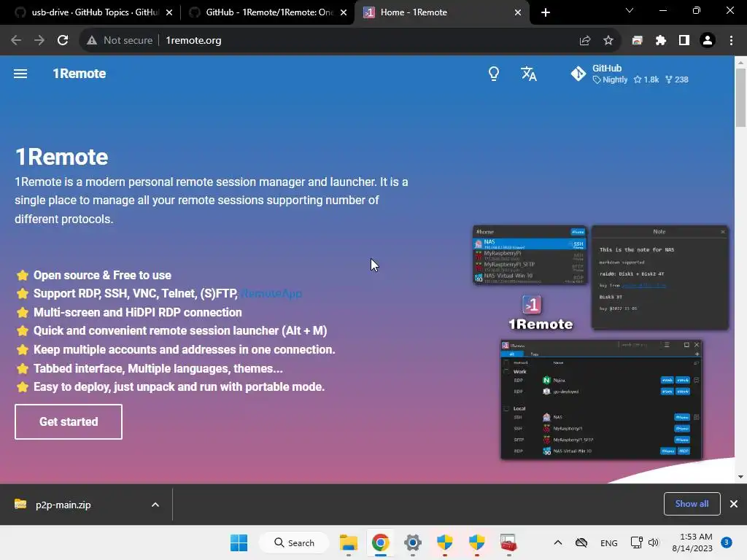747x560 pixels.
Task: Open the Chrome profile avatar menu
Action: [708, 41]
